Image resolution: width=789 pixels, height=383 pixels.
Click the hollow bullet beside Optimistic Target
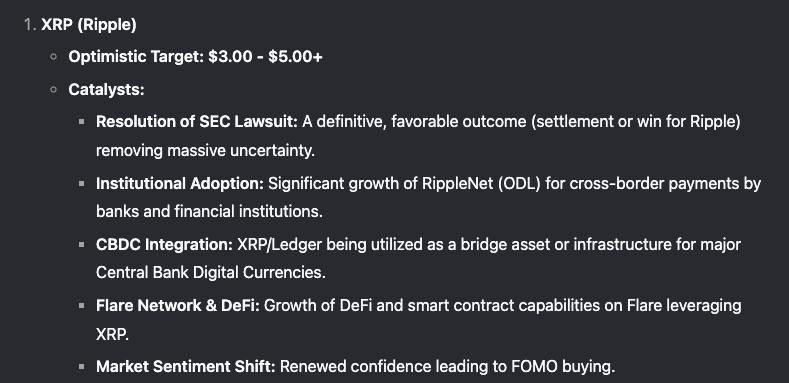tap(54, 57)
